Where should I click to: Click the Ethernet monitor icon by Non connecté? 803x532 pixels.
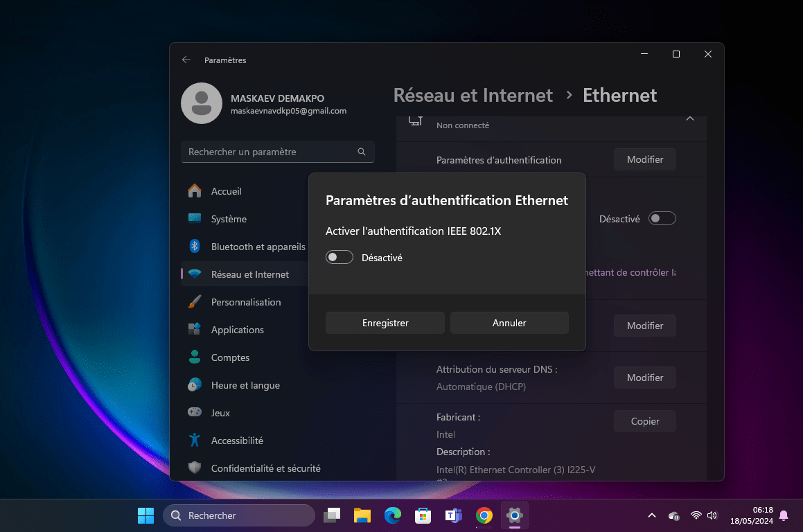point(415,121)
